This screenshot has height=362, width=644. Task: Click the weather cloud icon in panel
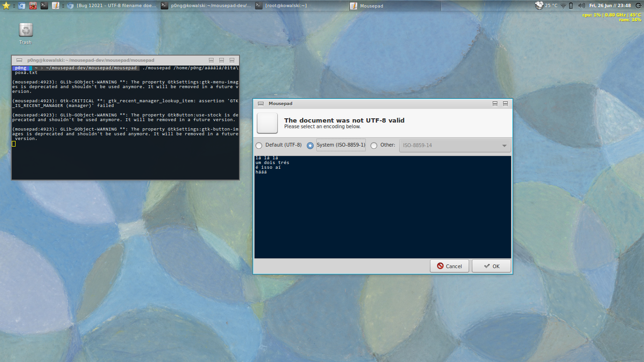click(539, 6)
